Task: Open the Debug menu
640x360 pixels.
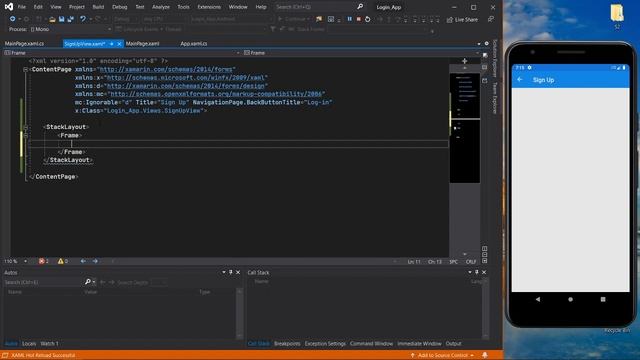Action: pyautogui.click(x=120, y=7)
